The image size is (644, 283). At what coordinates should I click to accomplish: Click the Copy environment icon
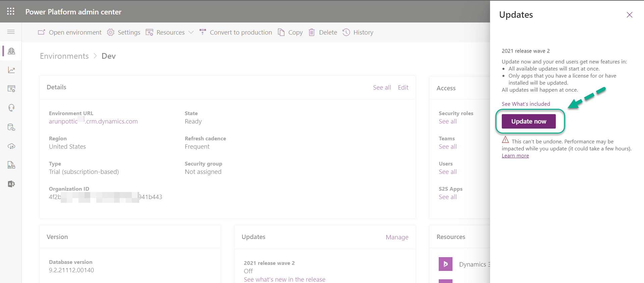tap(281, 32)
